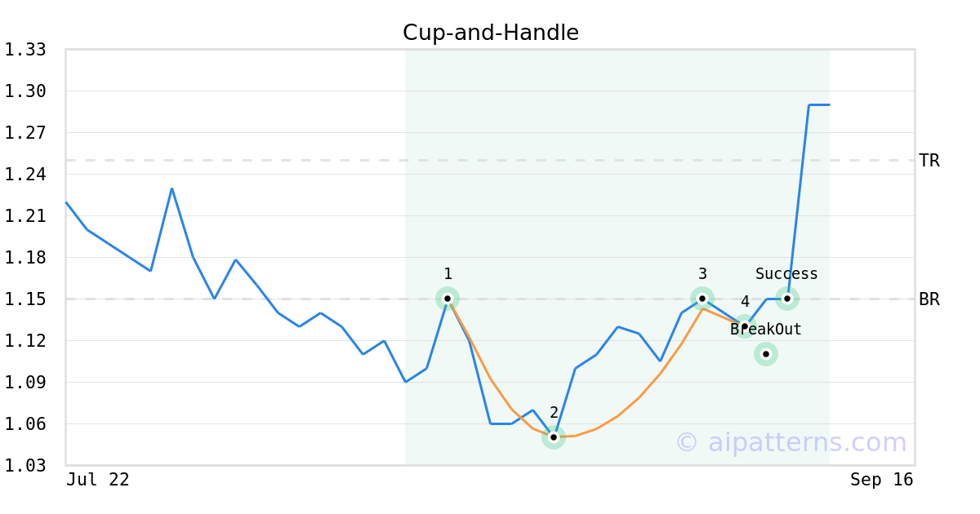Click the Cup-and-Handle chart title
Viewport: 980px width, 514px height.
[x=491, y=33]
